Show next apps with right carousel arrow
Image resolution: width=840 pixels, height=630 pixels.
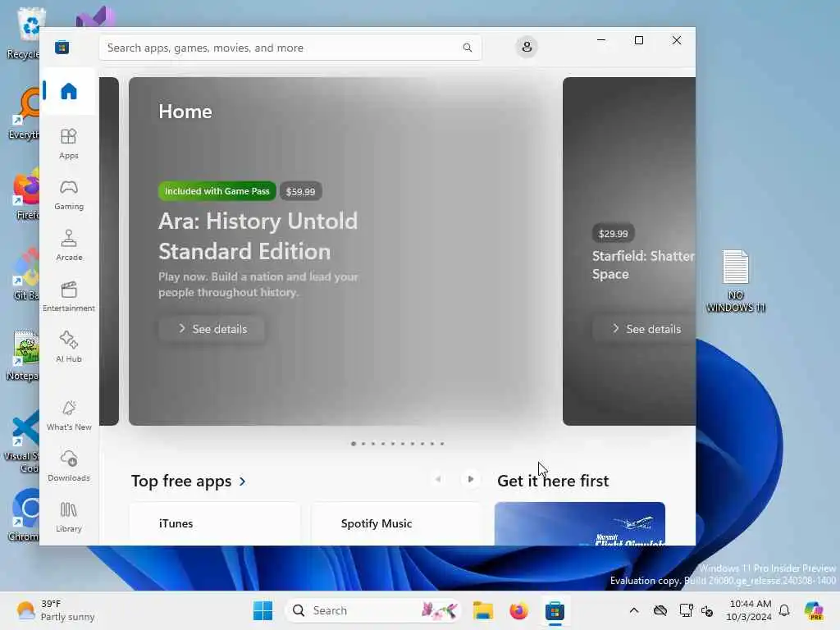470,479
